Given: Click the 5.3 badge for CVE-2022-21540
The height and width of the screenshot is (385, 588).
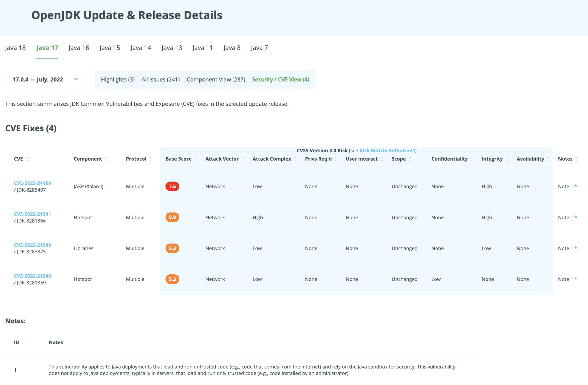Looking at the screenshot, I should coord(172,279).
